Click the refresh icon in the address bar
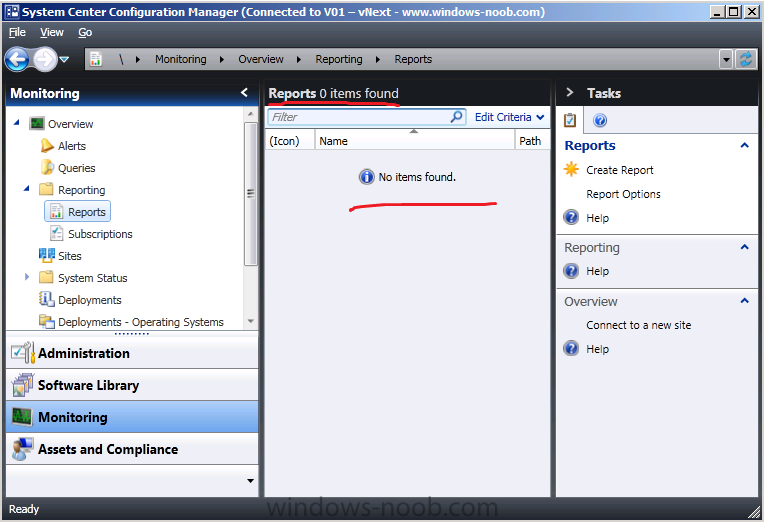Viewport: 764px width, 522px height. 745,59
